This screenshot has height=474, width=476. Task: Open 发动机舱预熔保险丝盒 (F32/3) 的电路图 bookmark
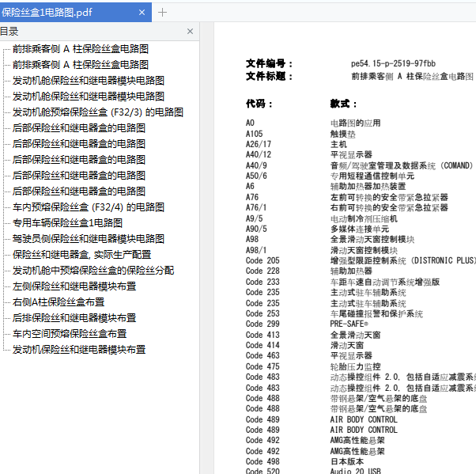coord(98,112)
